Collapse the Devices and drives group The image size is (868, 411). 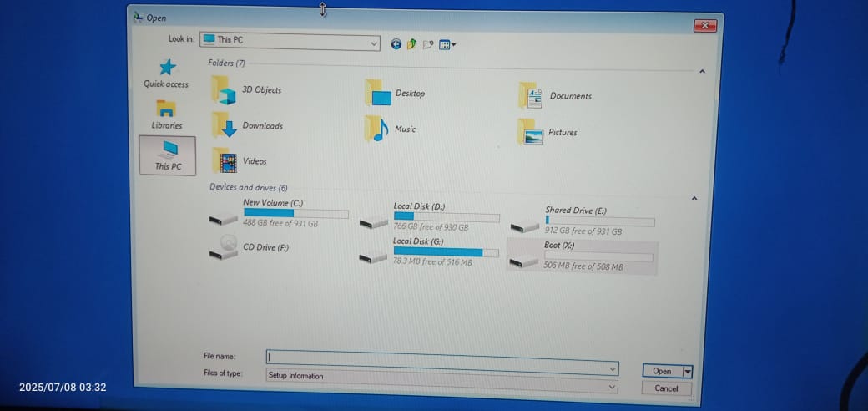pos(694,198)
